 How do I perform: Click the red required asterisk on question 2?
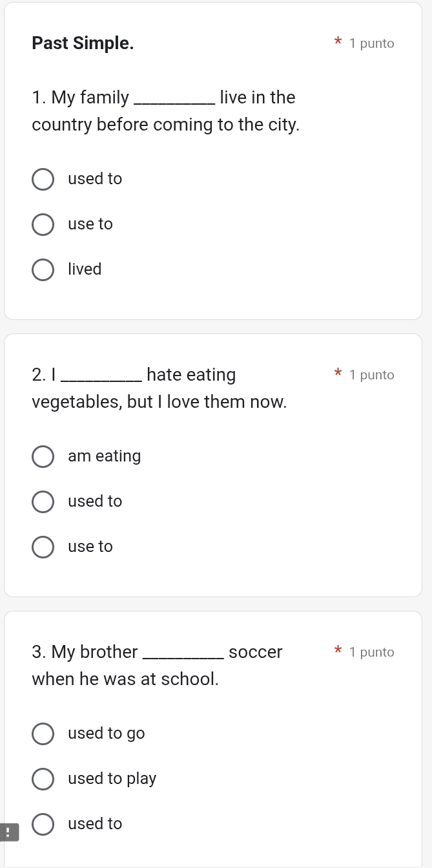click(x=337, y=374)
